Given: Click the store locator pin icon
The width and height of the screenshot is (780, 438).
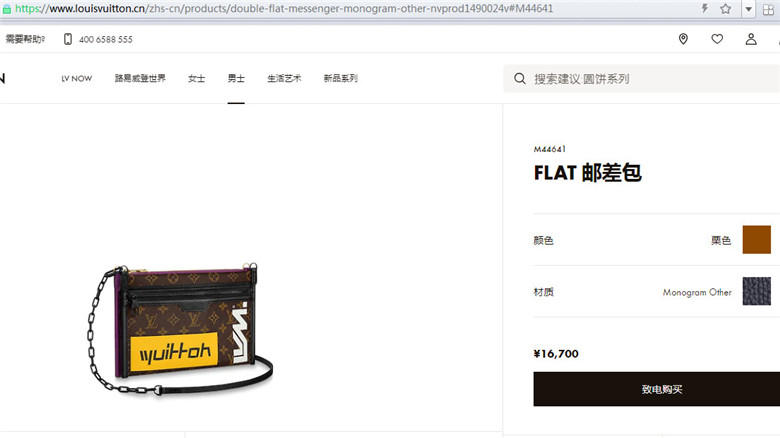Looking at the screenshot, I should coord(683,39).
